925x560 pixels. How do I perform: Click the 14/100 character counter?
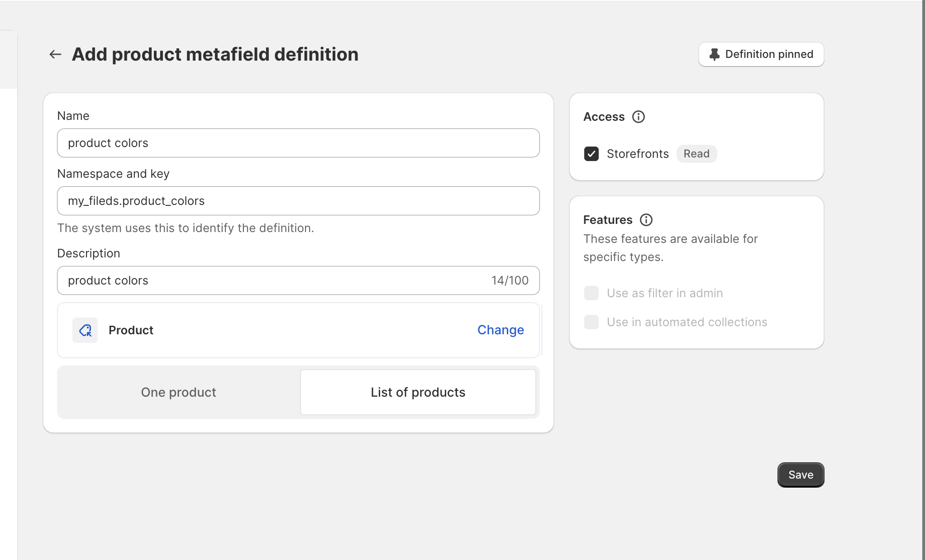pyautogui.click(x=510, y=280)
